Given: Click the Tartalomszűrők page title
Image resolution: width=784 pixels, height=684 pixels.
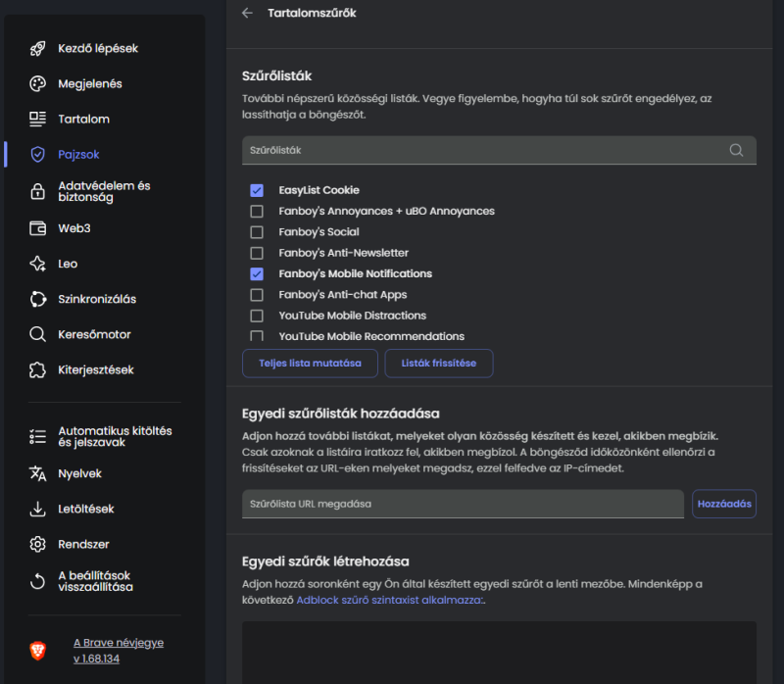Looking at the screenshot, I should [312, 13].
